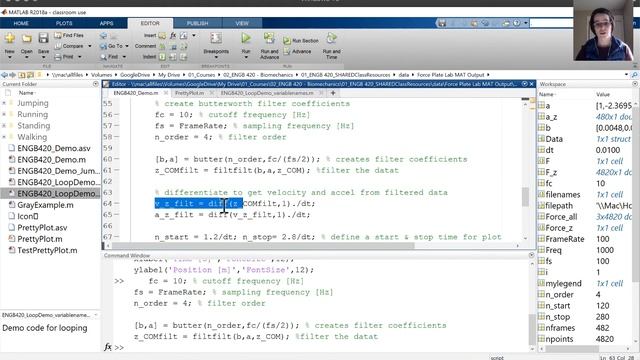Viewport: 640px width, 360px height.
Task: Select the PrettyPlot.m editor tab
Action: 189,93
